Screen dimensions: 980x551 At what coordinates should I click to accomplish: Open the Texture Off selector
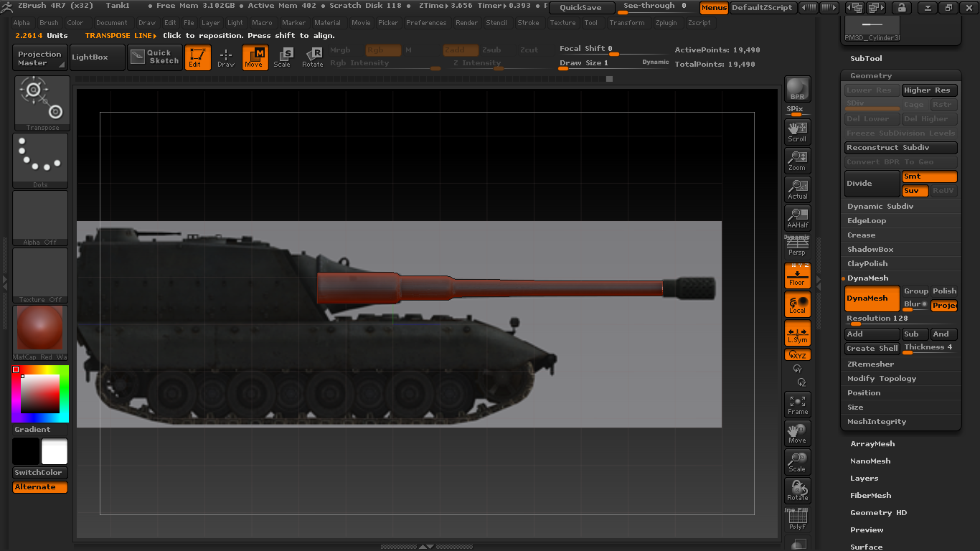click(x=41, y=275)
